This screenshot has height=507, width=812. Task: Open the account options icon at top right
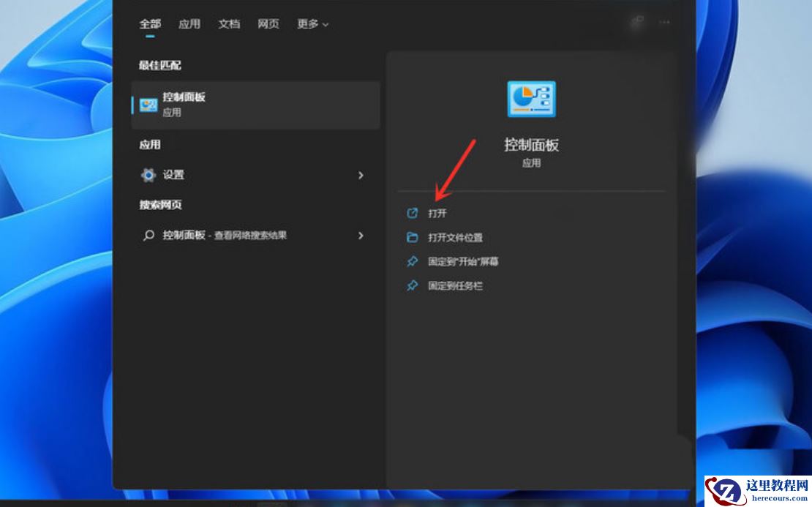pos(636,23)
